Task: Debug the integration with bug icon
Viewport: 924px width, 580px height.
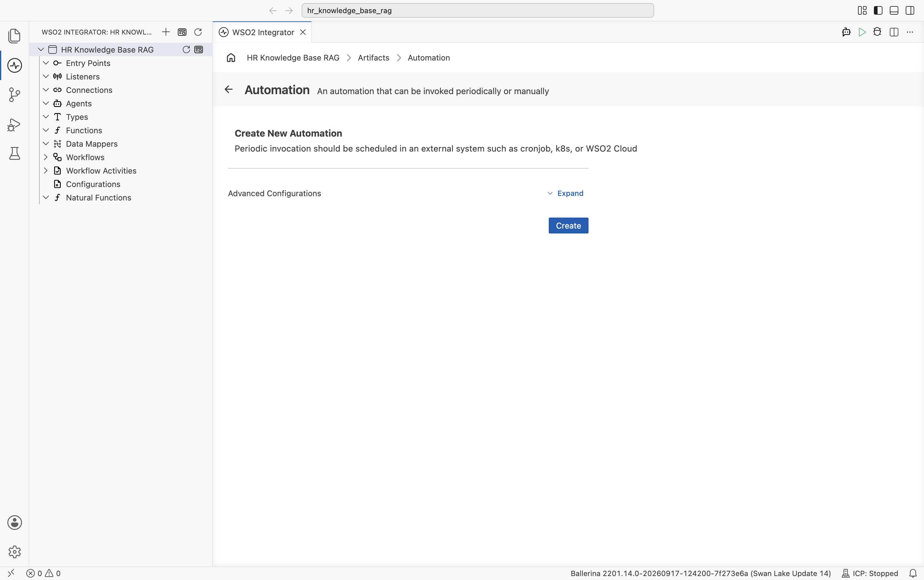Action: click(877, 32)
